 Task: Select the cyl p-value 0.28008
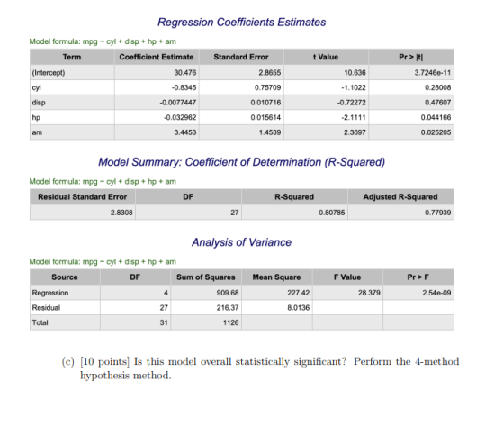click(437, 87)
